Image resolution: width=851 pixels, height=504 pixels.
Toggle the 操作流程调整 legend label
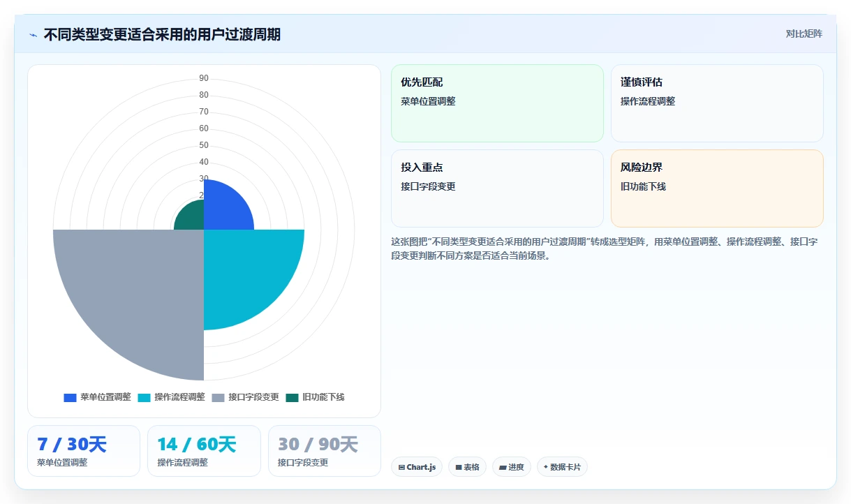[179, 397]
